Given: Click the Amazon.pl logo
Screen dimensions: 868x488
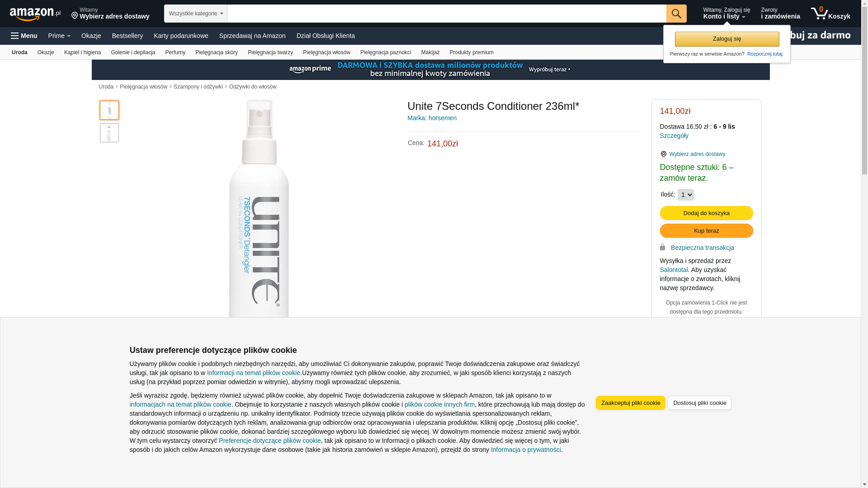Looking at the screenshot, I should (35, 14).
